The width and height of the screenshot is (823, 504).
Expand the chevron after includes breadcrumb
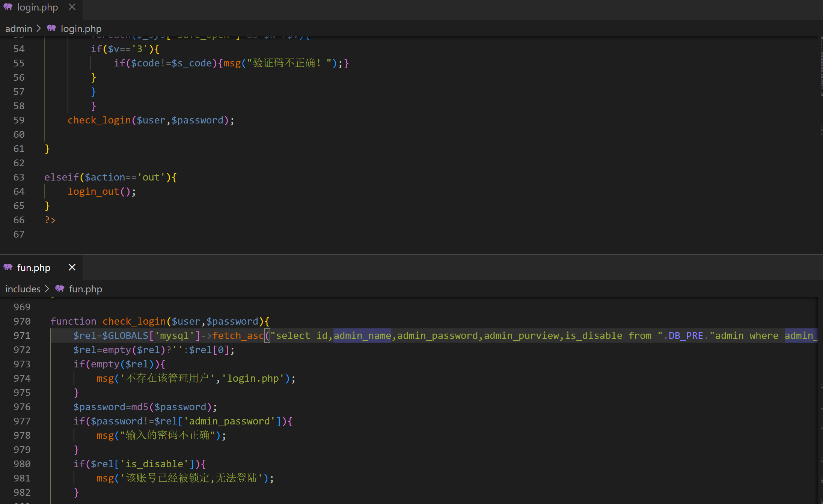[x=47, y=289]
